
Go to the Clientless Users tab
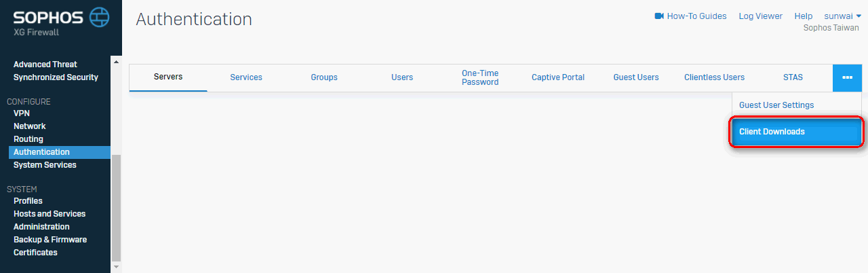point(714,77)
